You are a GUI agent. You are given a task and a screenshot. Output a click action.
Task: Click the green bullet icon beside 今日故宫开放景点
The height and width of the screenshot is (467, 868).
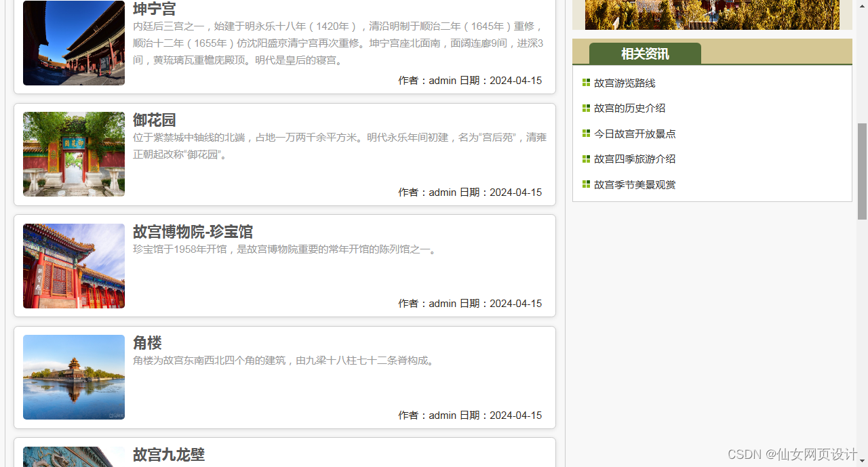click(x=586, y=134)
